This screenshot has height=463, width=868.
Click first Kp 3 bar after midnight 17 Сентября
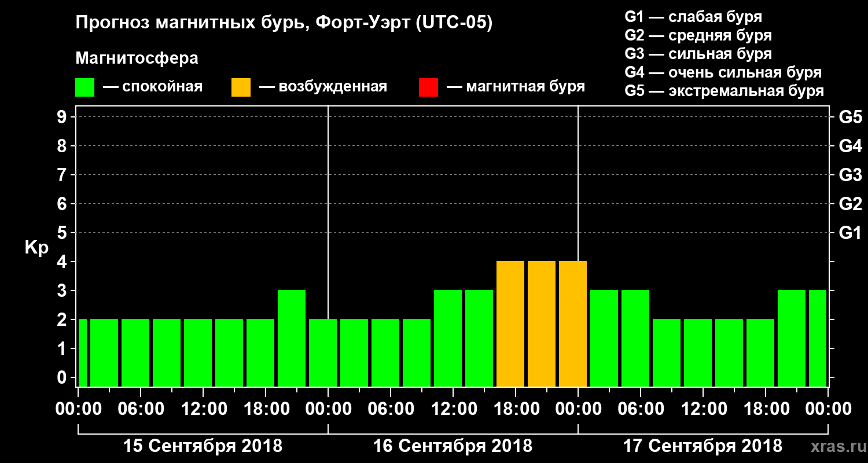[x=604, y=338]
